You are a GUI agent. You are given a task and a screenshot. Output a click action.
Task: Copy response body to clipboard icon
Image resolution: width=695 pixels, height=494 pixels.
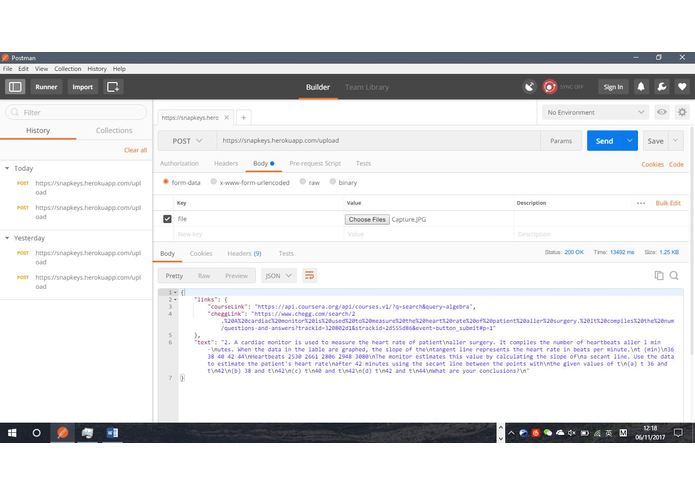pyautogui.click(x=659, y=276)
